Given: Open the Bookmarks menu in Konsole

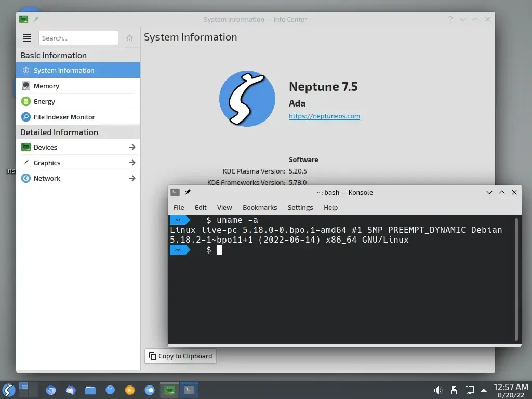Looking at the screenshot, I should (260, 207).
